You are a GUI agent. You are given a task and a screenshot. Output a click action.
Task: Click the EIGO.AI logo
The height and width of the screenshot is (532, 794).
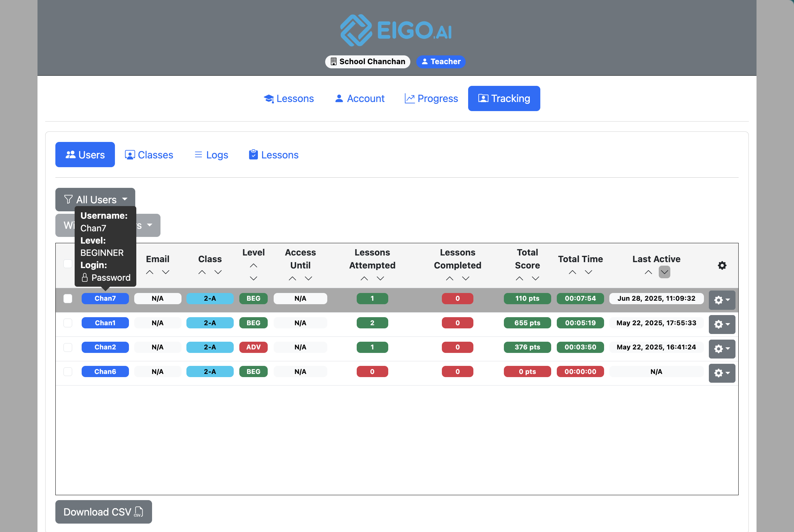point(396,30)
